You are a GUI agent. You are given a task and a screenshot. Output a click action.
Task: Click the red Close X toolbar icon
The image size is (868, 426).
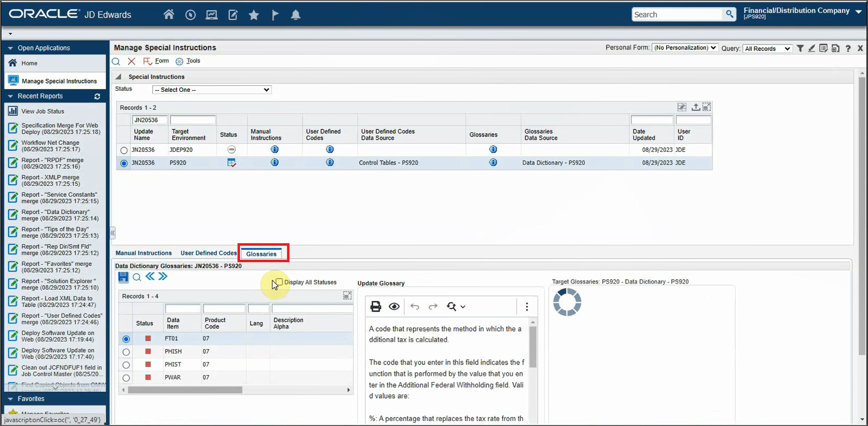(131, 61)
